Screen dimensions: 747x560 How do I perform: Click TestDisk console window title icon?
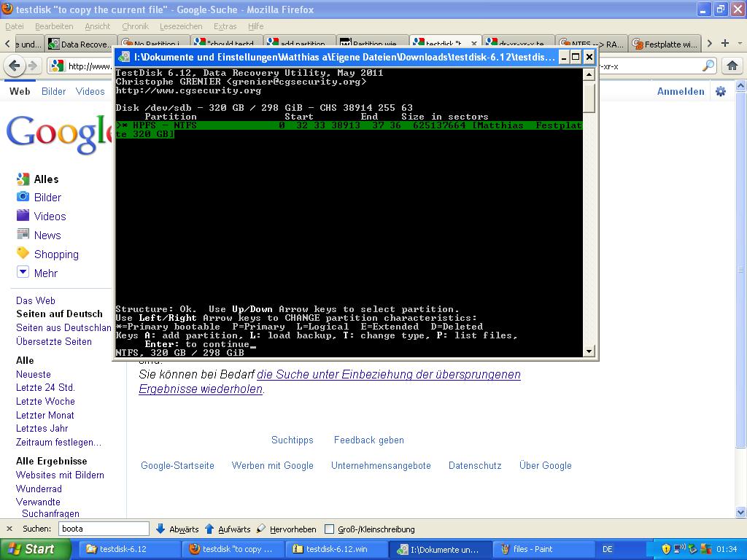point(124,57)
